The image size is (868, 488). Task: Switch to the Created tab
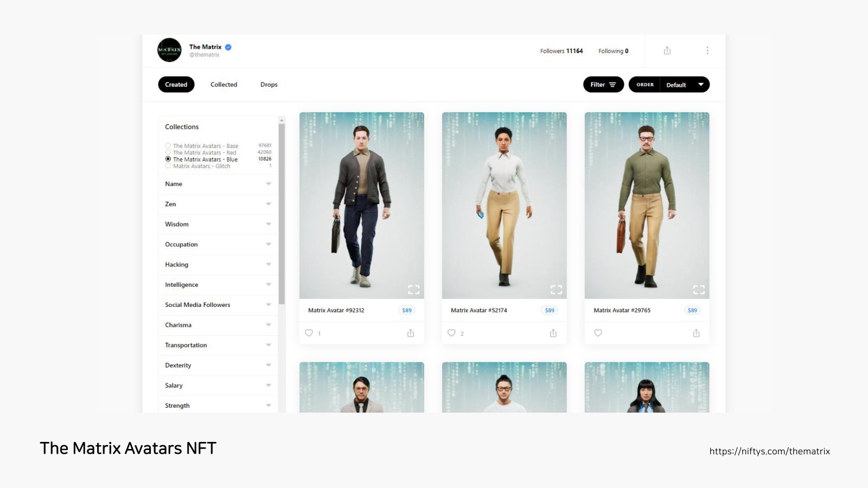point(176,85)
